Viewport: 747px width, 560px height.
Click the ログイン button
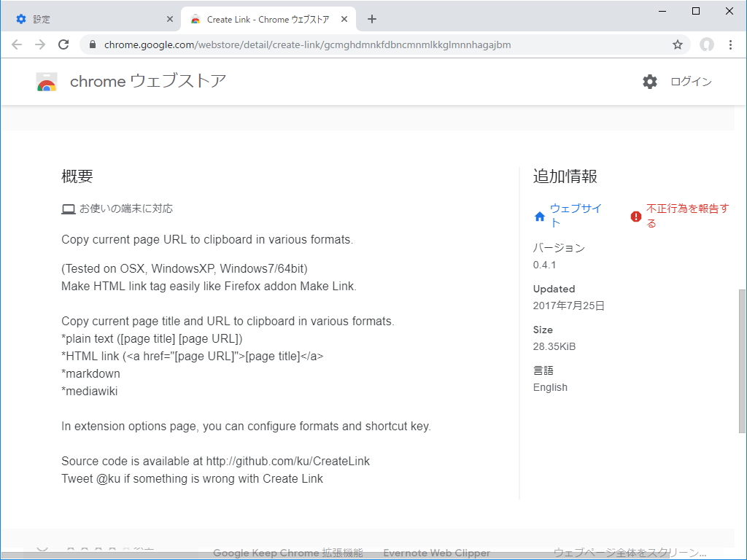click(690, 81)
